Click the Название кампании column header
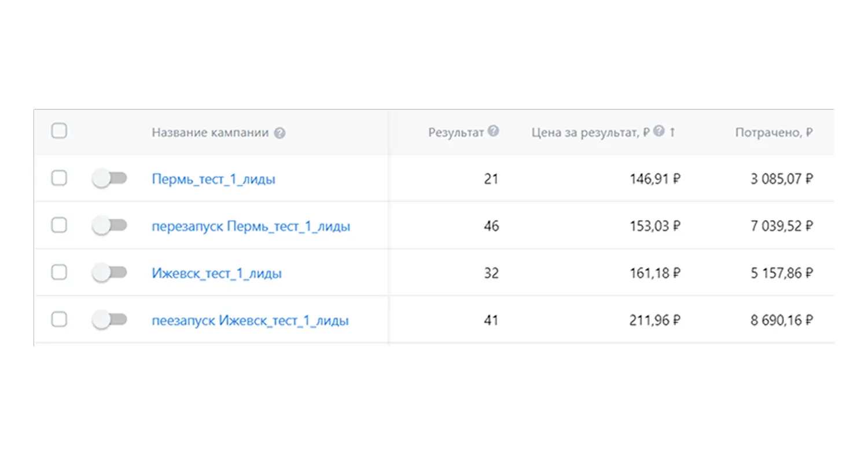 210,133
